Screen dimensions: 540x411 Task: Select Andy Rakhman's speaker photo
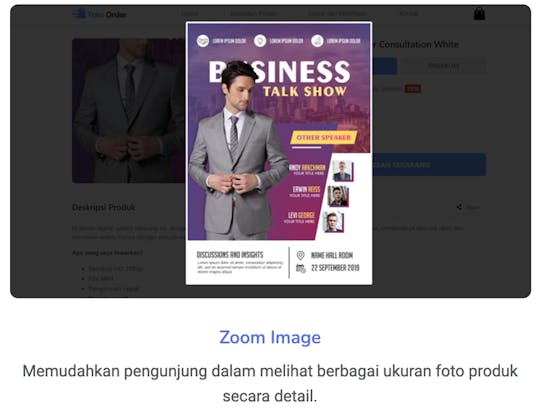[x=343, y=171]
